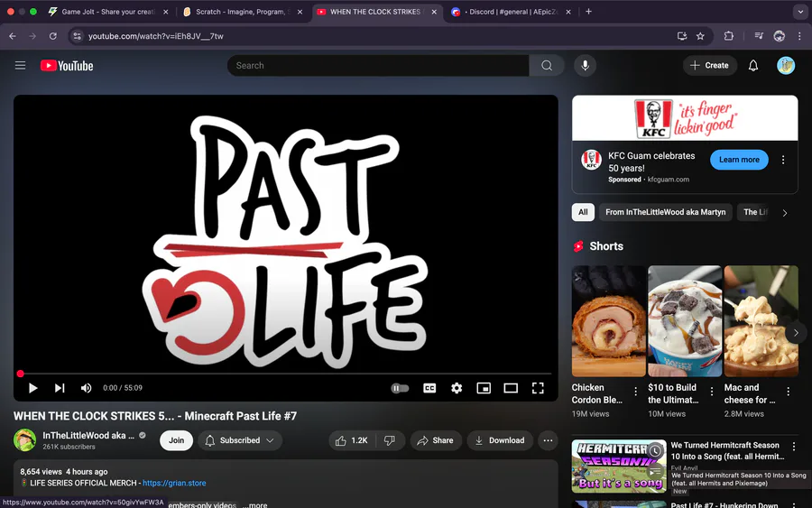Select From InTheLittleWood aka Martyn chip
This screenshot has height=508, width=812.
point(666,212)
